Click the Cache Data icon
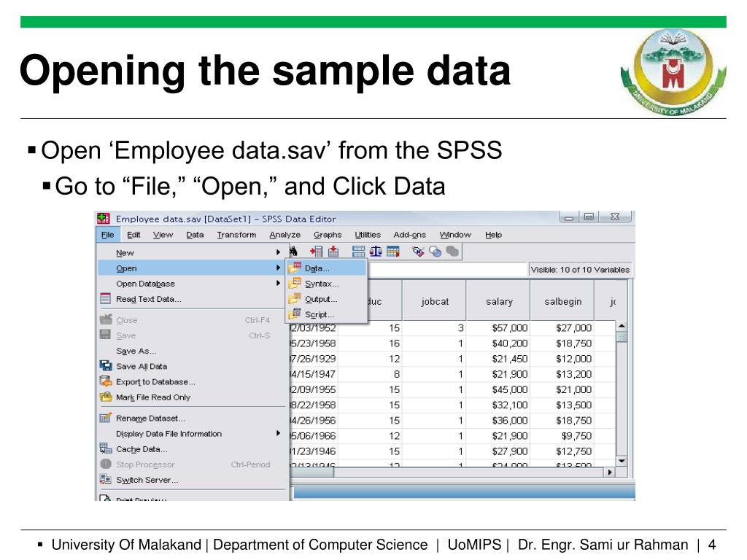The height and width of the screenshot is (560, 747). pyautogui.click(x=106, y=448)
